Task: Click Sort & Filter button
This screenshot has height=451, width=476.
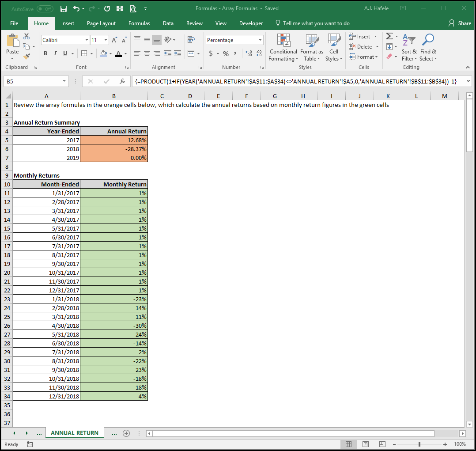Action: pyautogui.click(x=409, y=47)
